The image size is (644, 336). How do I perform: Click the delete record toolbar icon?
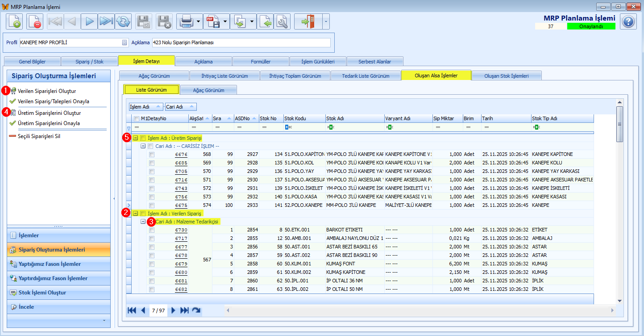pos(35,21)
